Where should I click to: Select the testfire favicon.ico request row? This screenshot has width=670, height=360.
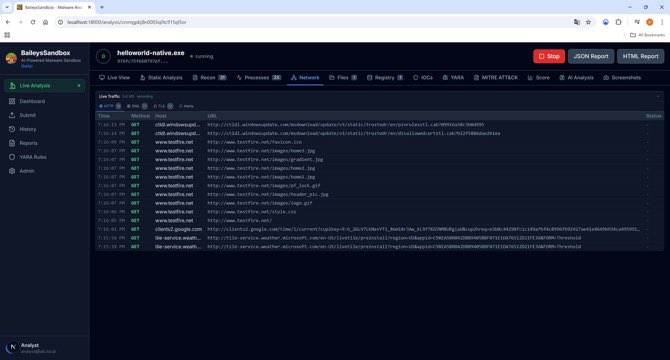coord(379,142)
